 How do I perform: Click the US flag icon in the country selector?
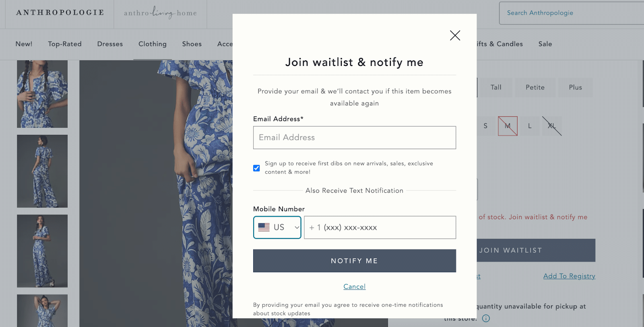click(264, 227)
